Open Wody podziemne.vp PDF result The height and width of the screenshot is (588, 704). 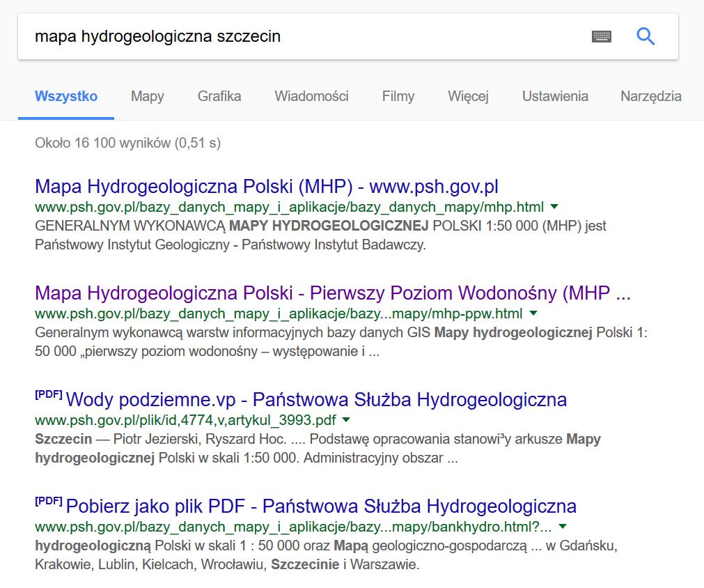[316, 399]
